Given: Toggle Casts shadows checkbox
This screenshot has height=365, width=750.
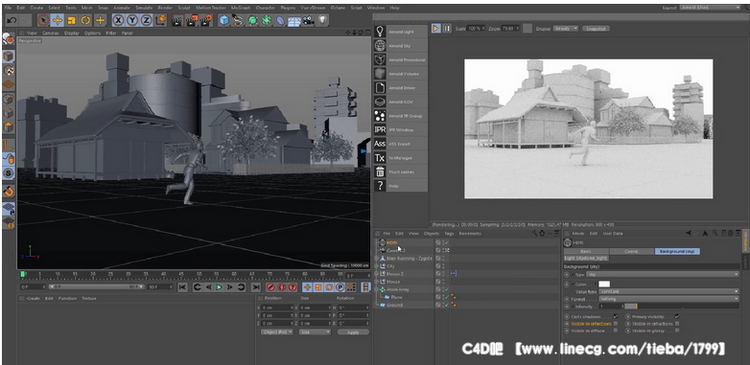Looking at the screenshot, I should [616, 316].
